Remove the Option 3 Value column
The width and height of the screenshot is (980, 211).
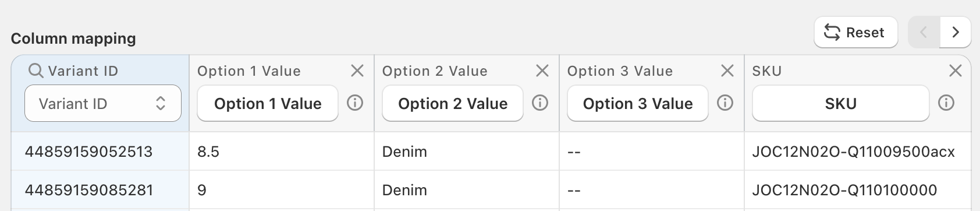(x=727, y=71)
